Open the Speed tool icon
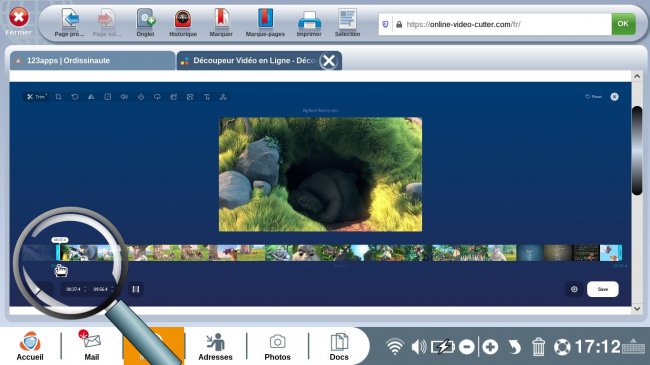 tap(141, 97)
